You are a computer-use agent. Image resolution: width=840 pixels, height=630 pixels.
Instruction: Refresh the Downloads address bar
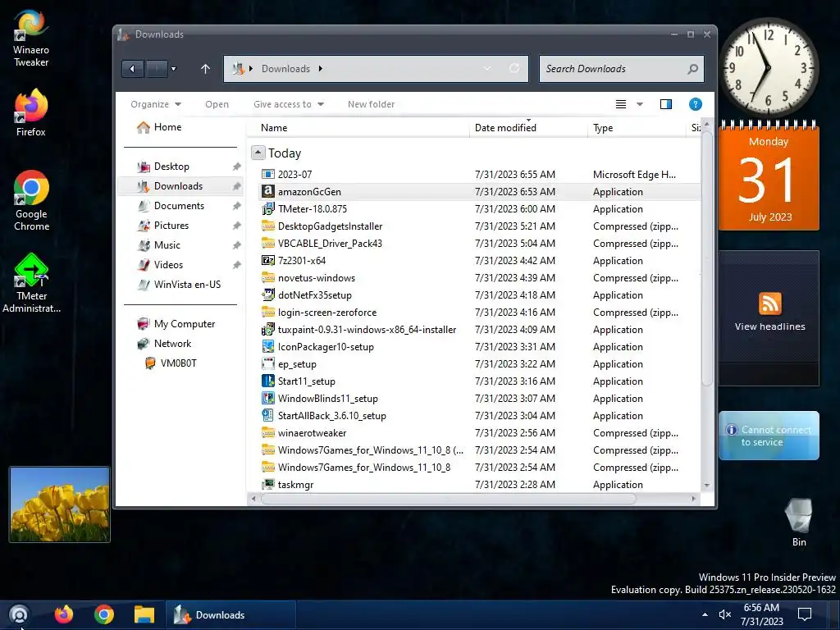(514, 69)
